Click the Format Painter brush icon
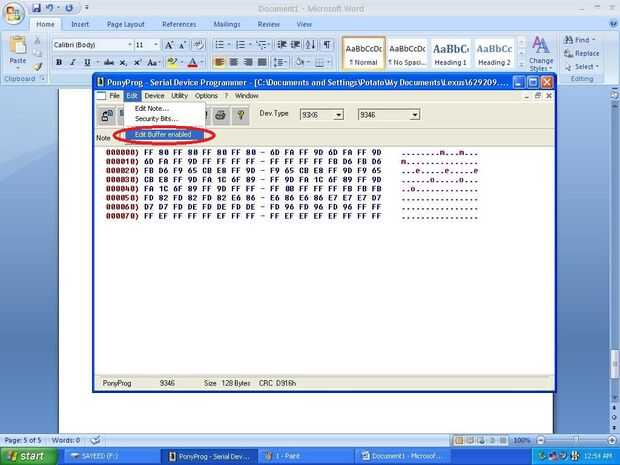This screenshot has height=465, width=620. point(37,66)
